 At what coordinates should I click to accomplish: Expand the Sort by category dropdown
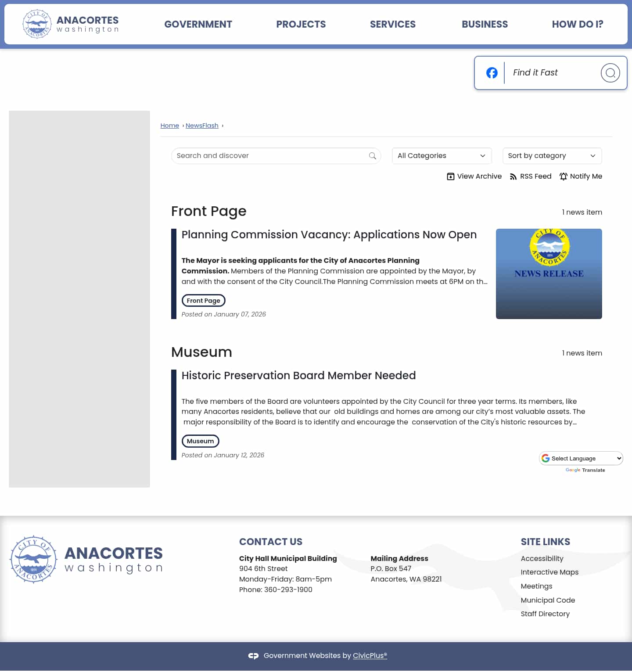(x=552, y=155)
